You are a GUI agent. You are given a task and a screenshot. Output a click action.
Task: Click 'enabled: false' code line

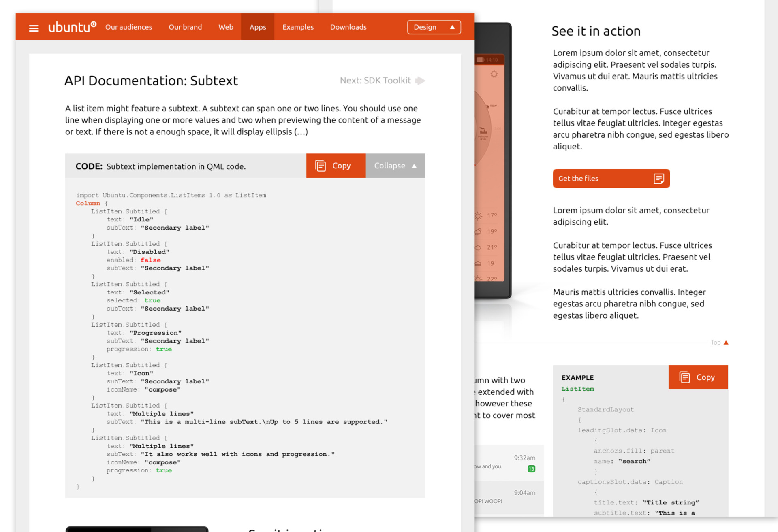(134, 260)
